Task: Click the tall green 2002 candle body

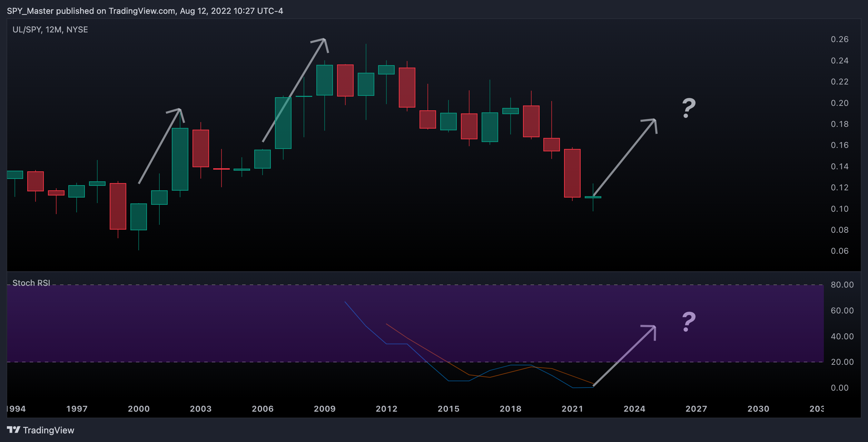Action: 180,159
